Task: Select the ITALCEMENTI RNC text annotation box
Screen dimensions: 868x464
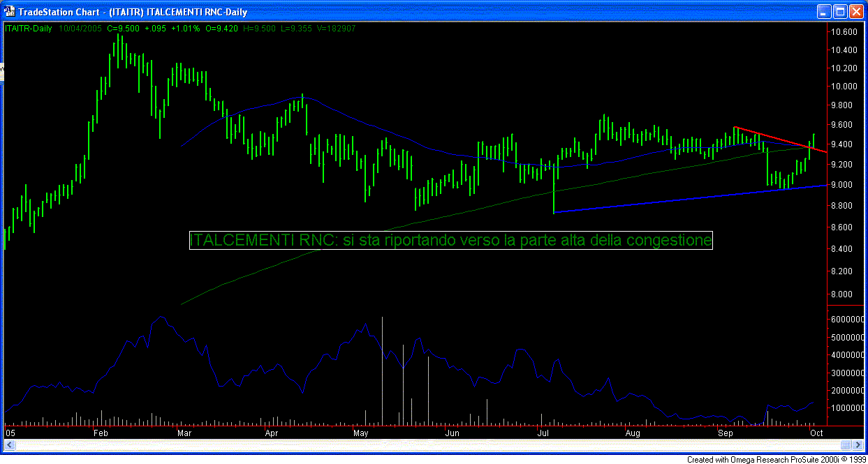Action: (x=450, y=241)
